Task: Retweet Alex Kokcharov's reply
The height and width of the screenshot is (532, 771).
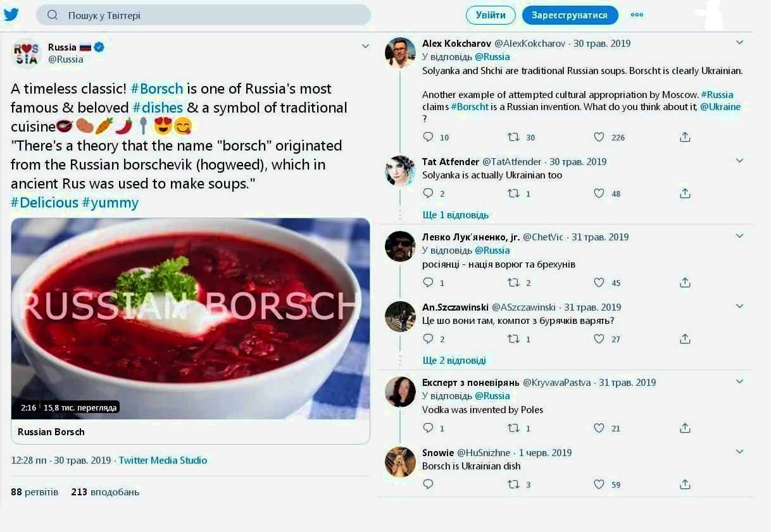Action: tap(513, 137)
